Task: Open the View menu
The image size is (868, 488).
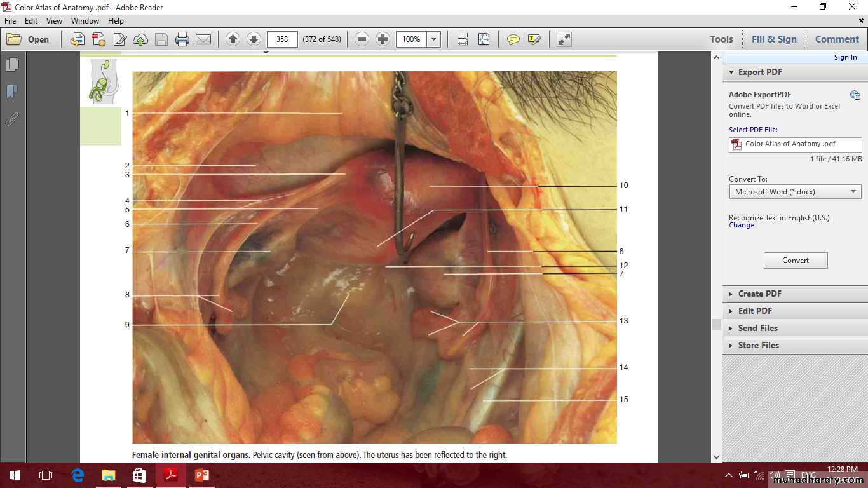Action: pyautogui.click(x=54, y=21)
